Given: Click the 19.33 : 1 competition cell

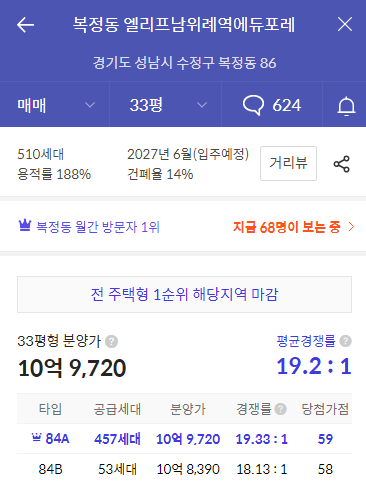Looking at the screenshot, I should (262, 439).
